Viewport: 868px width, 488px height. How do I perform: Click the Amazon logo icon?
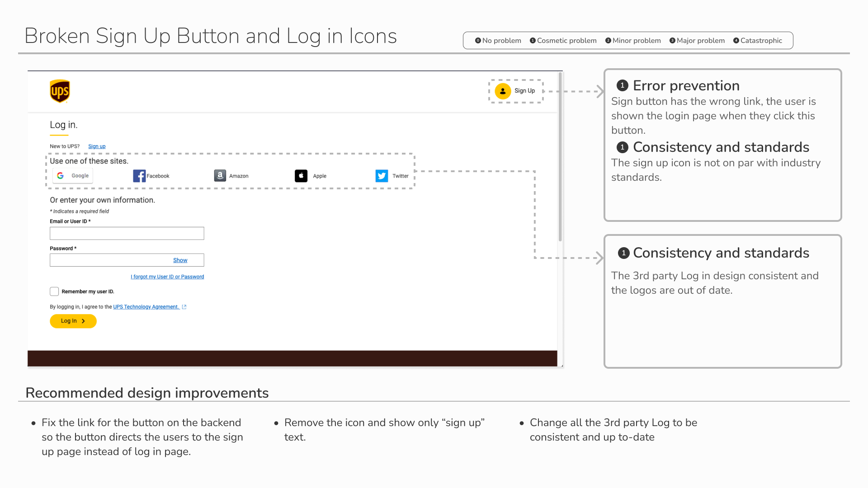(220, 176)
